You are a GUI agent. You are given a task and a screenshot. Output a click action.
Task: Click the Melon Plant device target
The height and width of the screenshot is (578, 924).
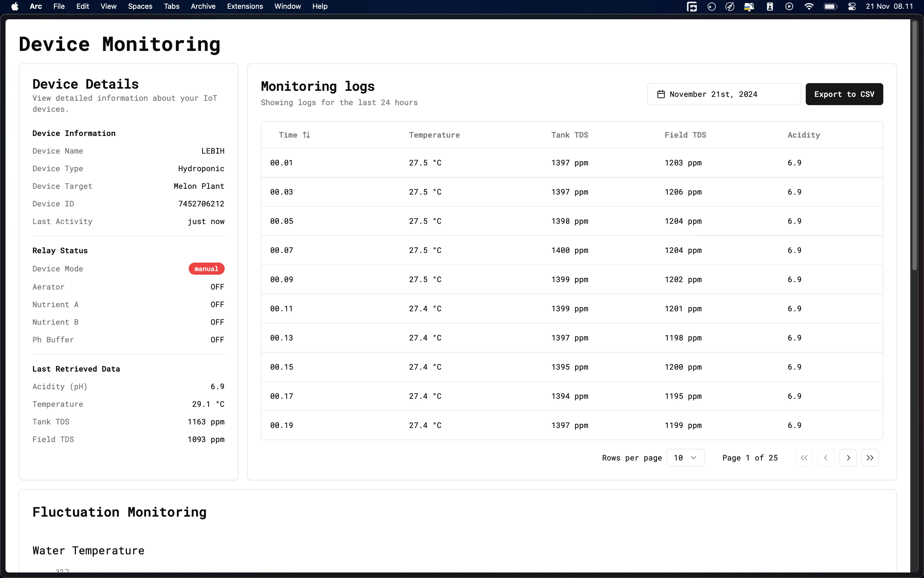click(199, 186)
